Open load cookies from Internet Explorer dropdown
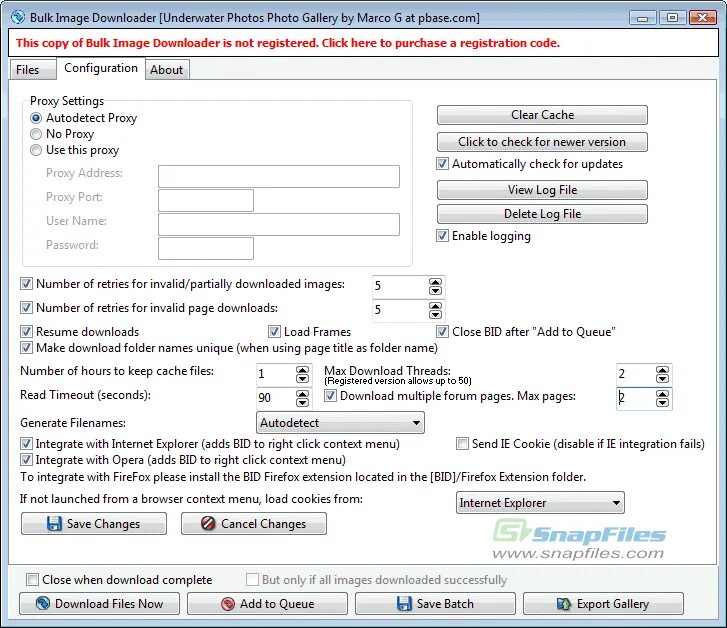 [x=540, y=503]
